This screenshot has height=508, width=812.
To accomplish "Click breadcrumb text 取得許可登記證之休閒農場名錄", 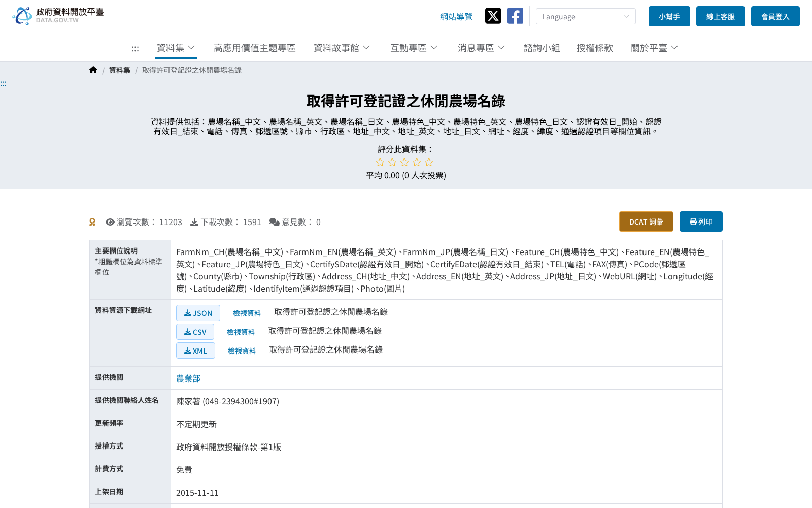I will 192,70.
